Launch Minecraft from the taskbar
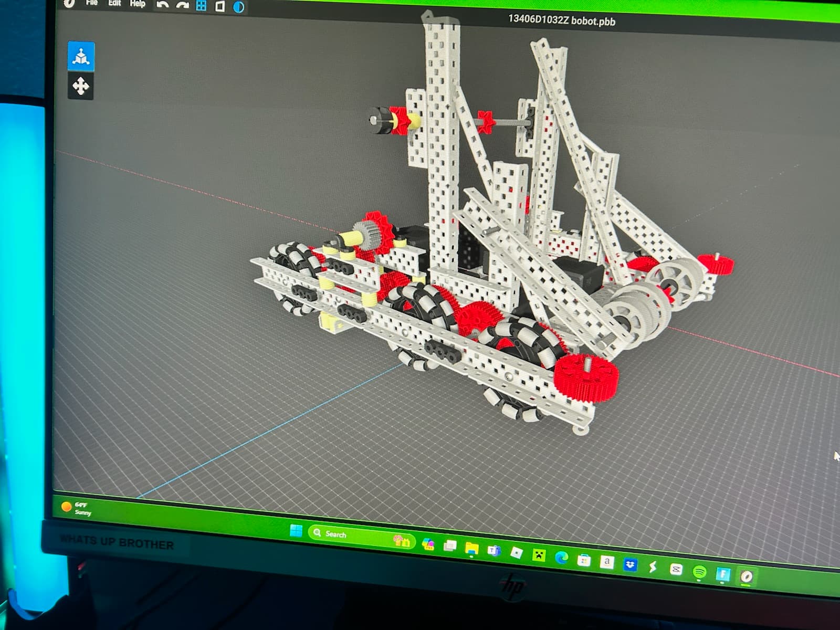This screenshot has height=630, width=840. point(538,555)
